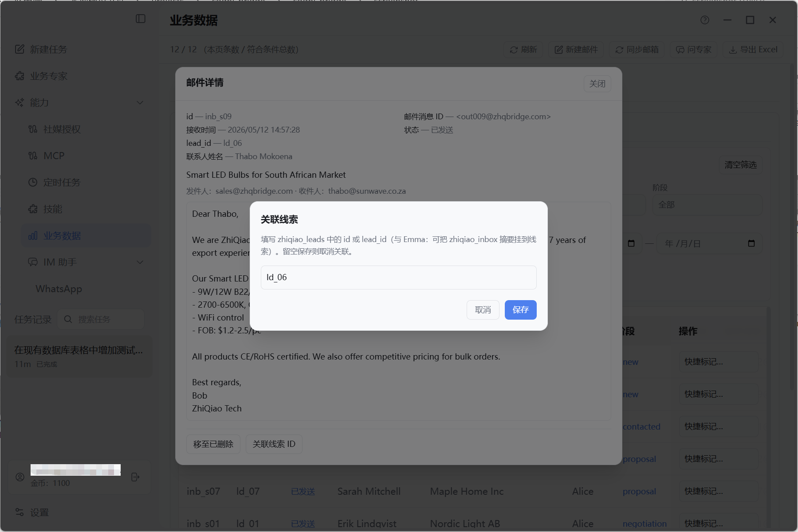Click the 清空筛选 button
Viewport: 798px width, 532px height.
pyautogui.click(x=740, y=165)
